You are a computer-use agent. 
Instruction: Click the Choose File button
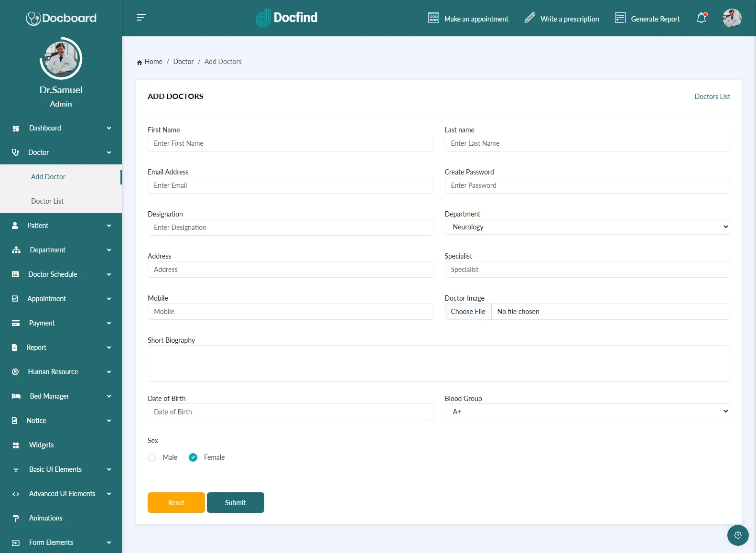(x=468, y=312)
